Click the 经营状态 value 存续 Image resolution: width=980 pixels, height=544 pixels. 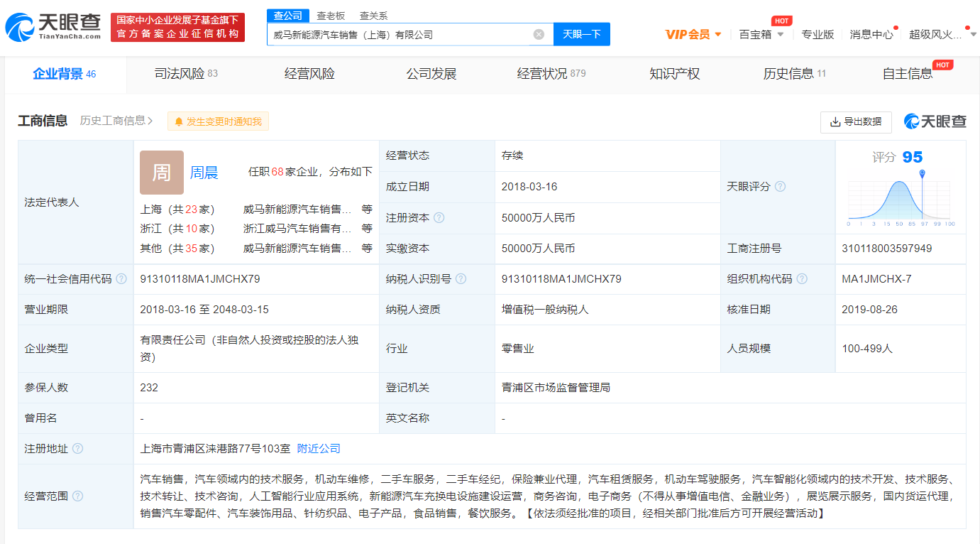(512, 156)
